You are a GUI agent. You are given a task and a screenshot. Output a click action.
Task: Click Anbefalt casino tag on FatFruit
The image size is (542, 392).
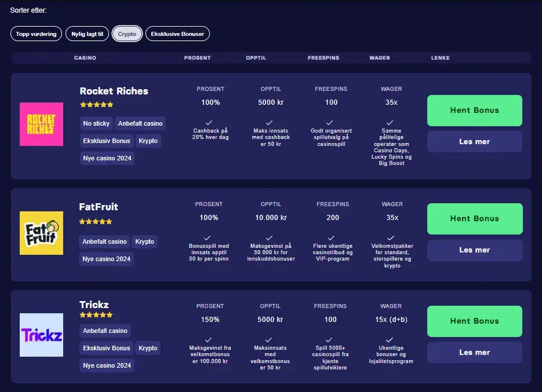coord(104,241)
